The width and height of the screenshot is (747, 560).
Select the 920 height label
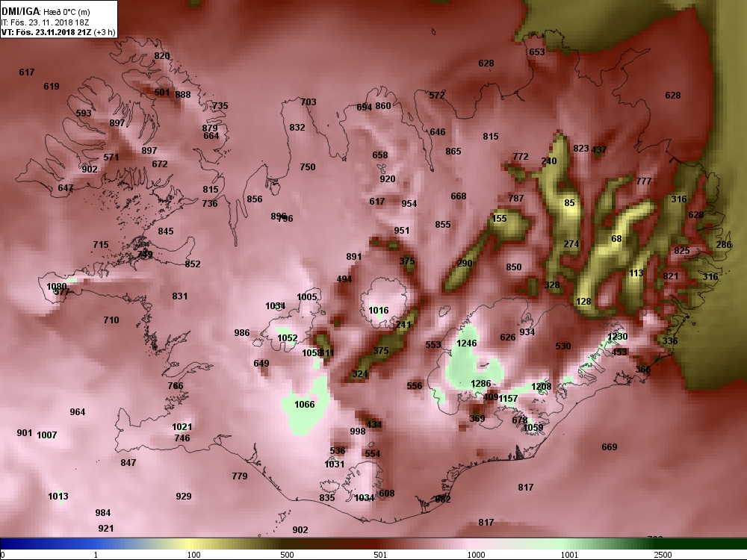click(387, 179)
